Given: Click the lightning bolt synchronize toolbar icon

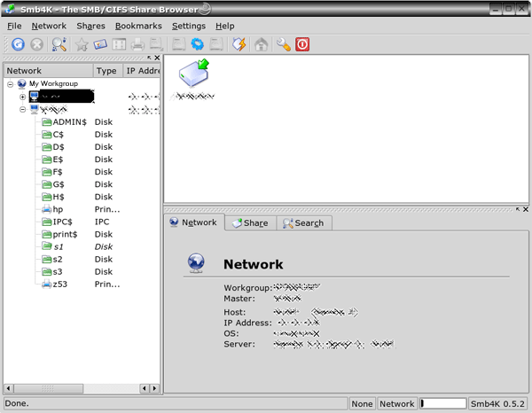Looking at the screenshot, I should 239,44.
